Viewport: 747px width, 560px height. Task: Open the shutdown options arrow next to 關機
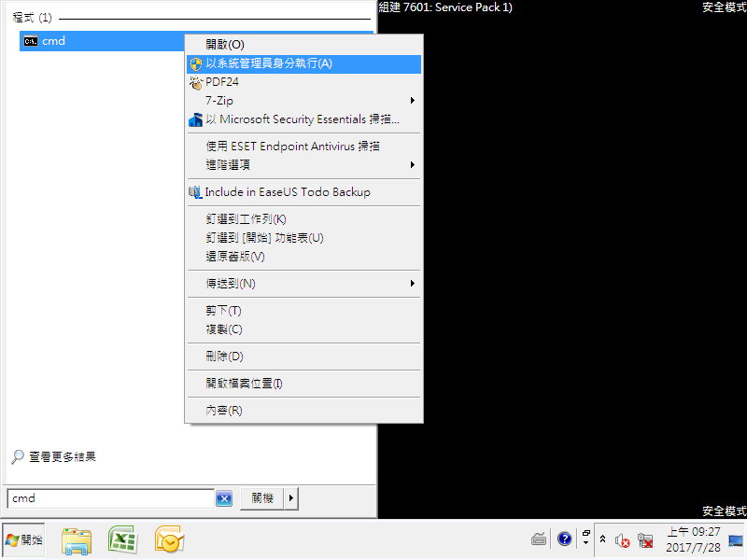pos(291,498)
